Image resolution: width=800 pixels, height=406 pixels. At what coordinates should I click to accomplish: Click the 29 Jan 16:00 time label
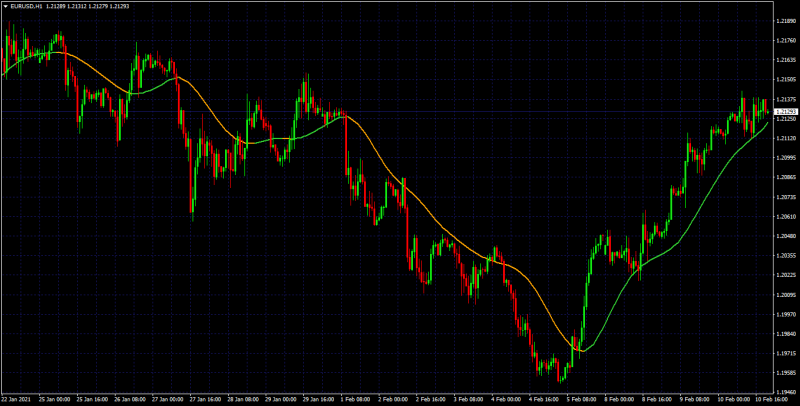point(318,399)
